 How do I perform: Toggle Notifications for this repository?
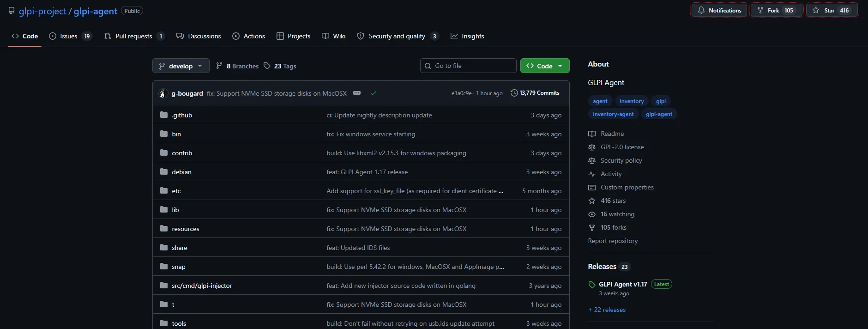719,10
